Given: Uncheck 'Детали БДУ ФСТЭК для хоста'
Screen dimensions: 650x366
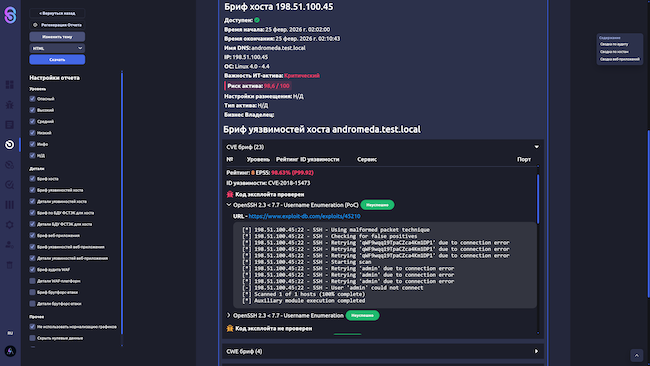Looking at the screenshot, I should 32,224.
